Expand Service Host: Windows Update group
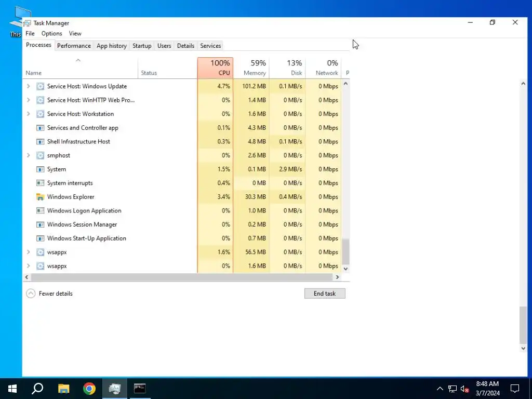Screen dimensions: 532x399 (29, 86)
